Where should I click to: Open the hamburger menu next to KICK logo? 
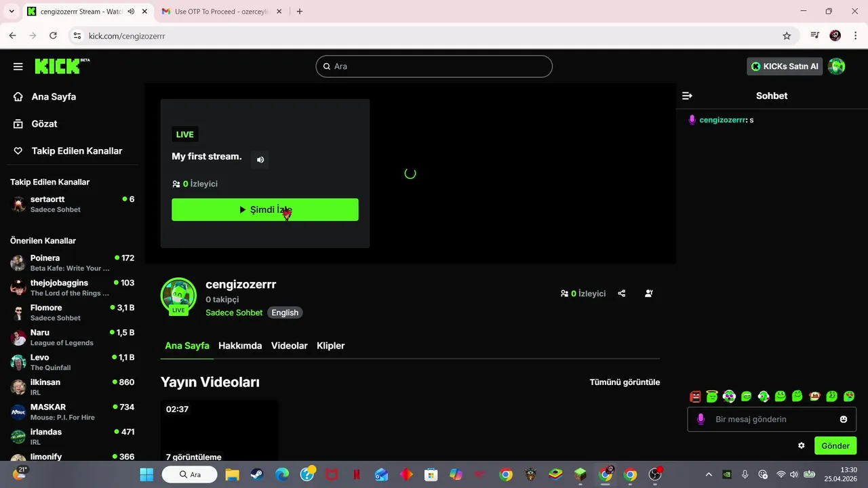18,66
